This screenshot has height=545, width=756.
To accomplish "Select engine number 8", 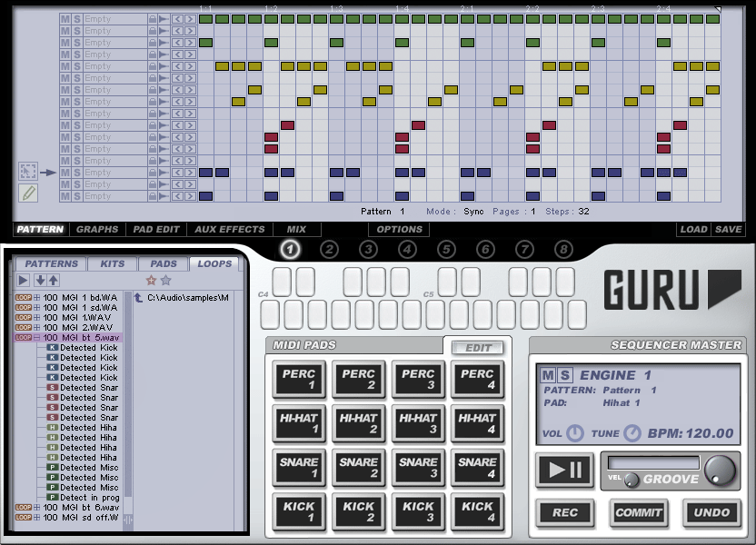I will coord(563,249).
